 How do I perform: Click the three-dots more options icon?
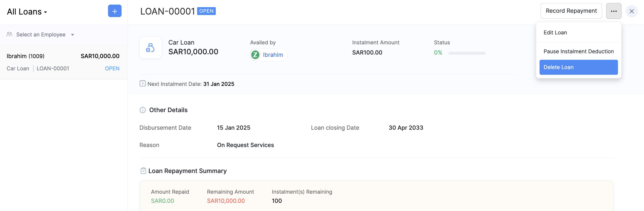[x=614, y=11]
